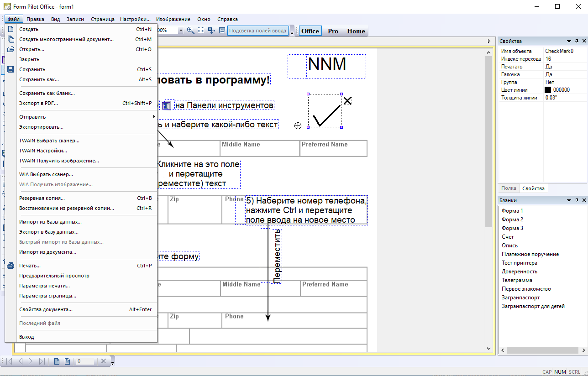
Task: Click the record number input field
Action: pyautogui.click(x=84, y=361)
